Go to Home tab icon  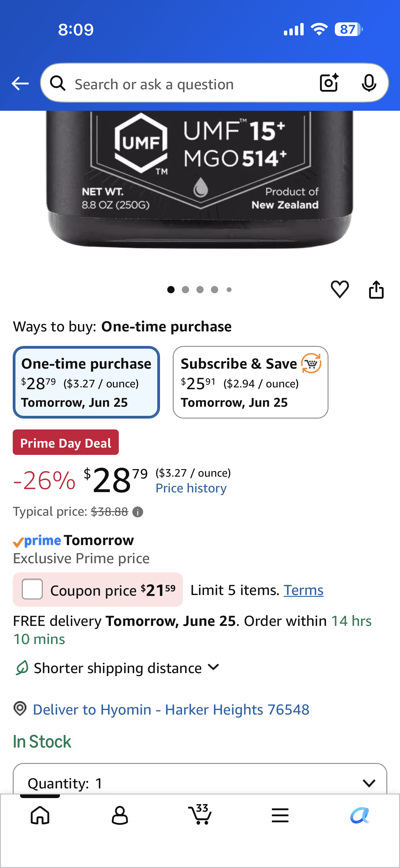pos(40,815)
